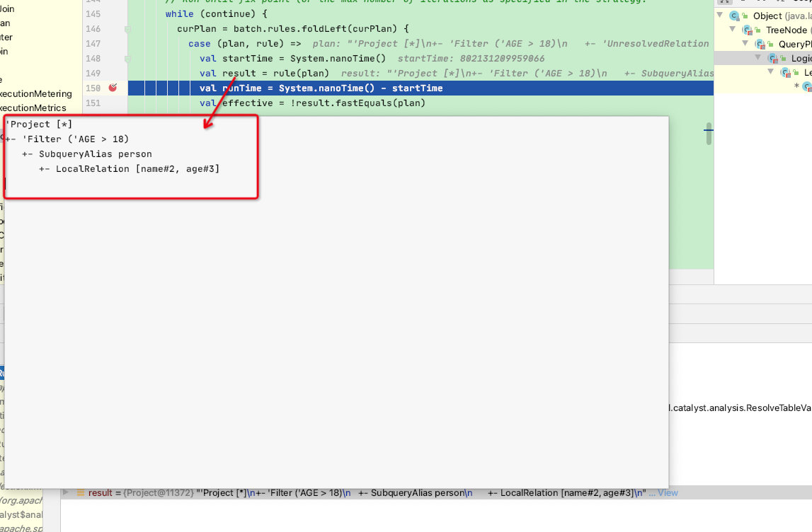Collapse the QueryPl hierarchy node

click(x=745, y=43)
